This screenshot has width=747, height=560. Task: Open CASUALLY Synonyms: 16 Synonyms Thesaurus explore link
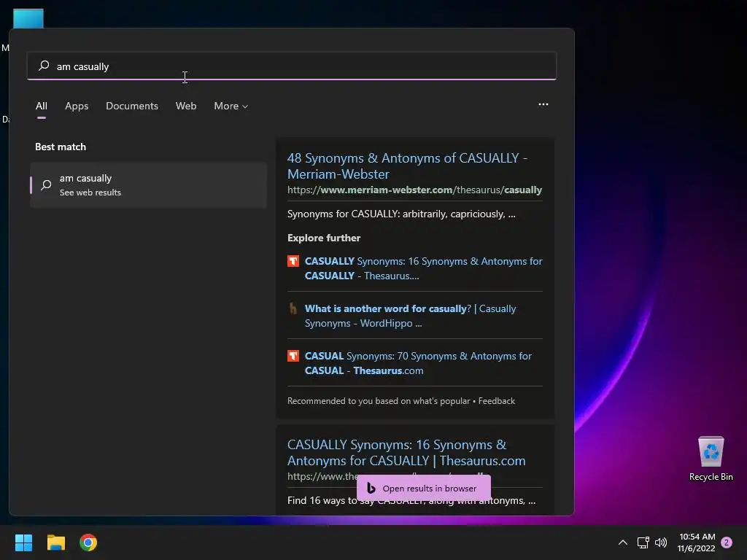(x=424, y=268)
